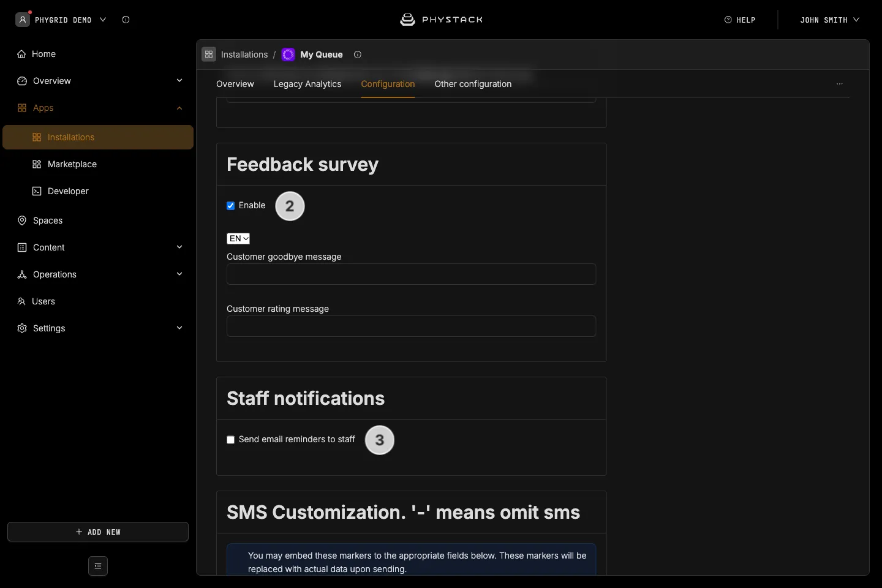Click the Apps grid icon
The image size is (882, 588).
(22, 108)
